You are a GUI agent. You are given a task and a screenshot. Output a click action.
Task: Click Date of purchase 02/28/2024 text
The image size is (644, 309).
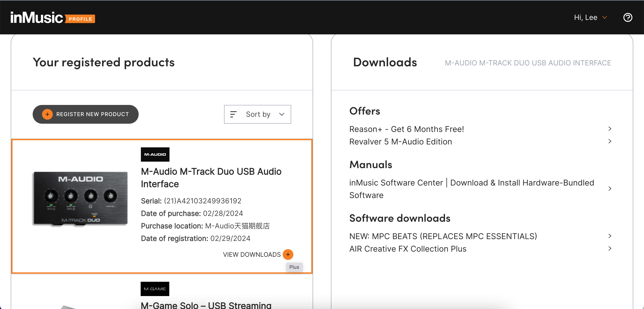coord(192,213)
